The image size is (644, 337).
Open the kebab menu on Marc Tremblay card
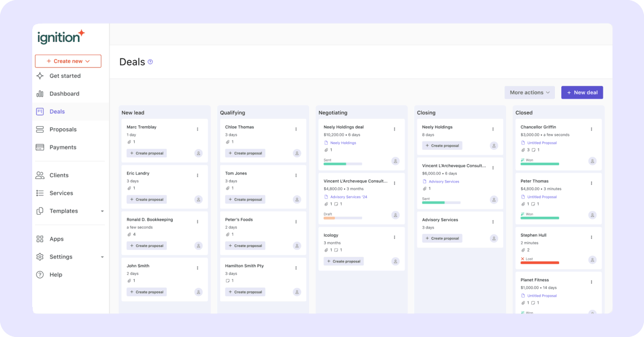click(197, 129)
